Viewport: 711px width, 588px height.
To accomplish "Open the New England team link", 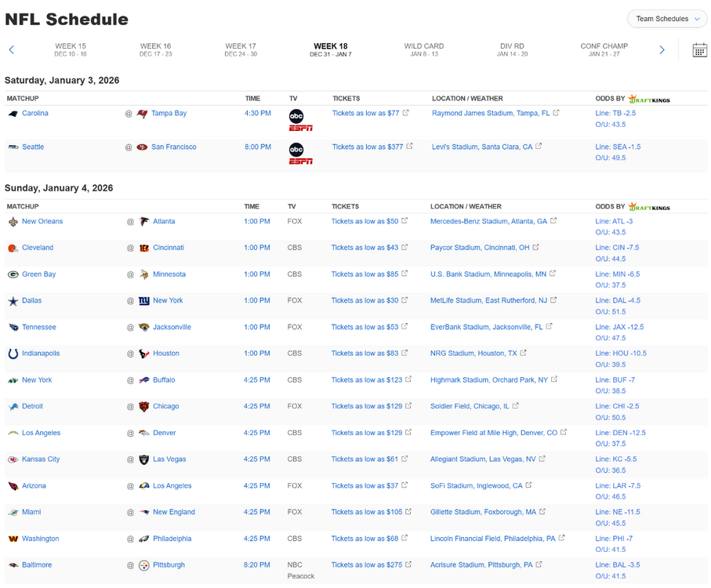I will tap(174, 512).
